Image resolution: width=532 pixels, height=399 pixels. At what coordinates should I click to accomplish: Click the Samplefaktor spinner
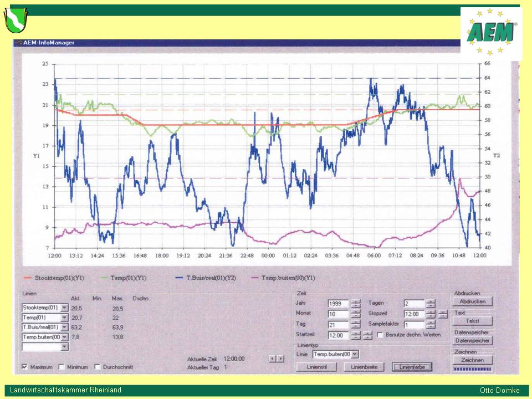click(x=431, y=325)
